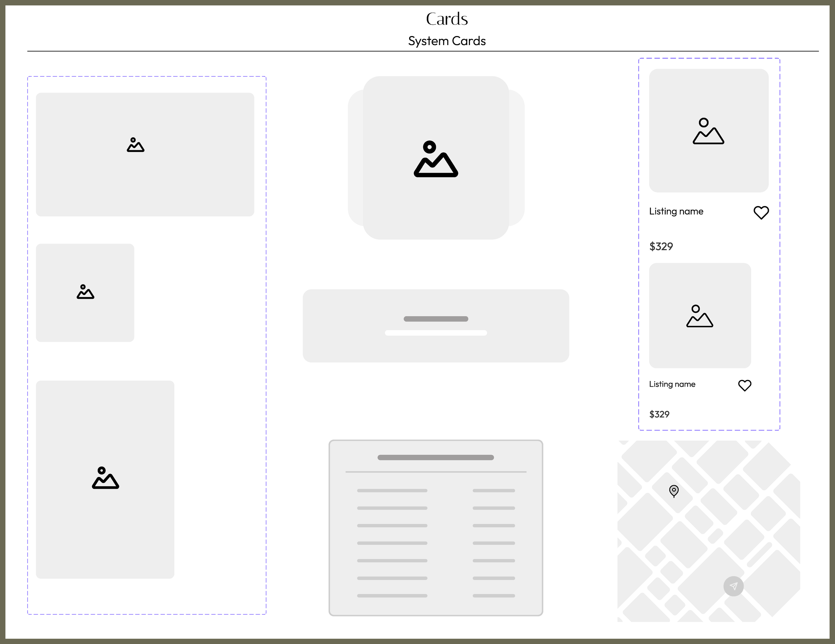835x644 pixels.
Task: Toggle favorite heart on lower listing card
Action: [x=744, y=385]
